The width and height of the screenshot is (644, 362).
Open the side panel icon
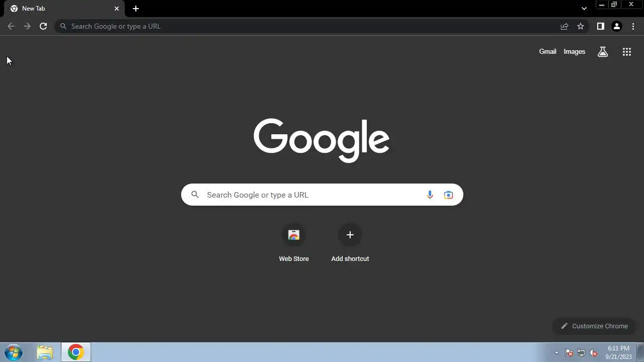(600, 26)
